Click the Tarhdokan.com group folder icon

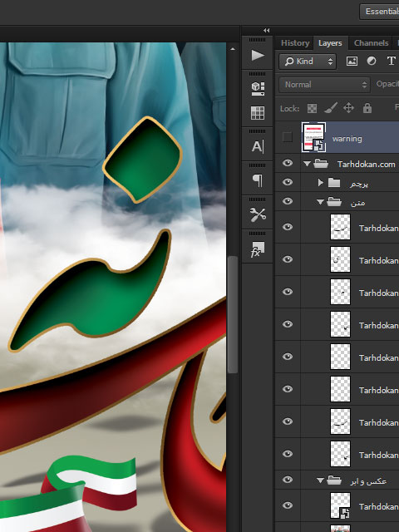[x=321, y=165]
